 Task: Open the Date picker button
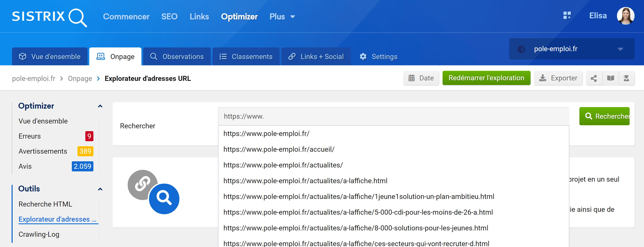click(421, 78)
